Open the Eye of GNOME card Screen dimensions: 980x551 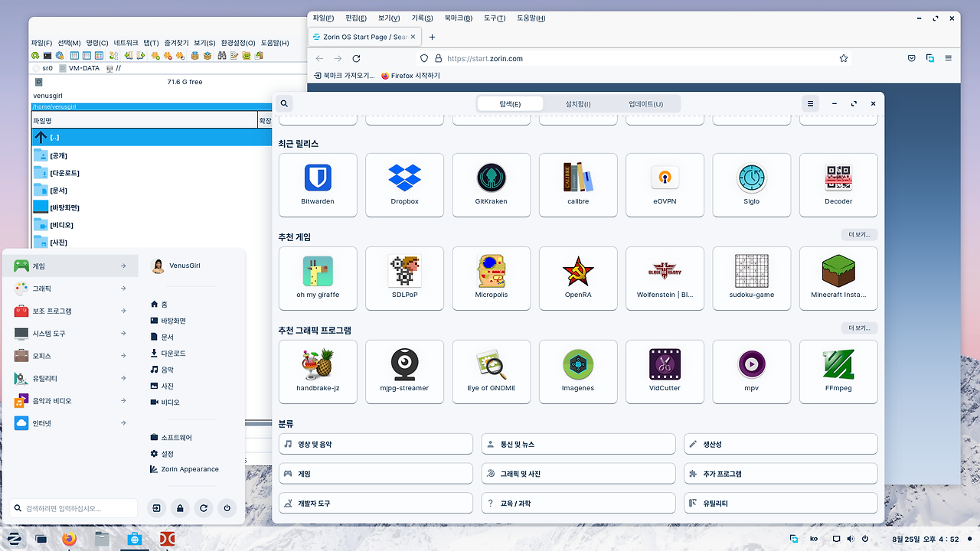[491, 371]
